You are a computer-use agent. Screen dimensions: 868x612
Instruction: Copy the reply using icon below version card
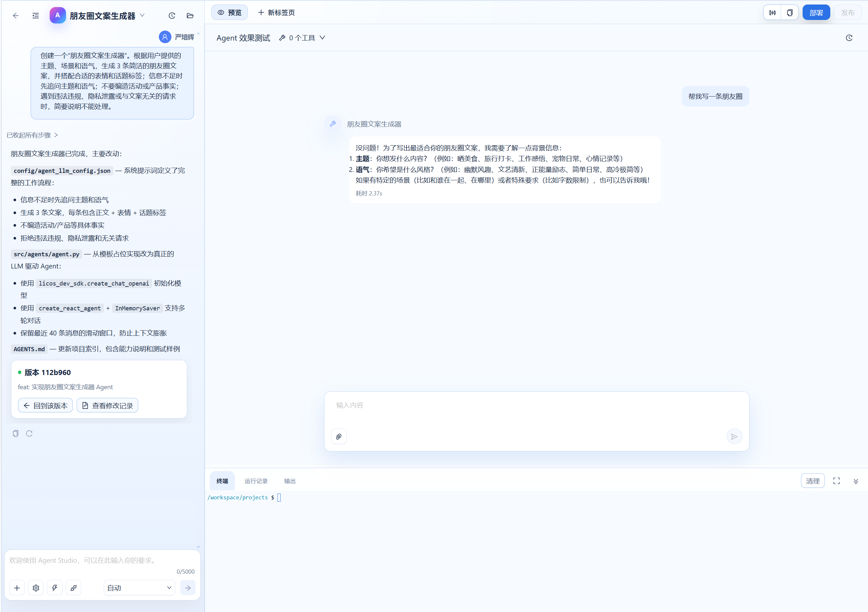[15, 433]
